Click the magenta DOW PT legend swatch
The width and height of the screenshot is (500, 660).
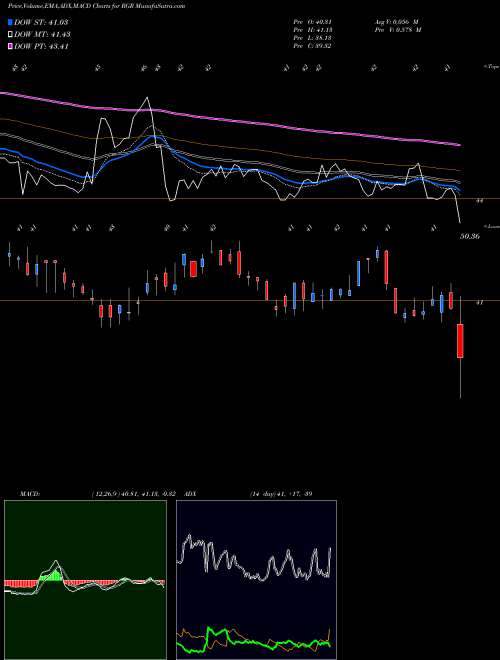[11, 47]
